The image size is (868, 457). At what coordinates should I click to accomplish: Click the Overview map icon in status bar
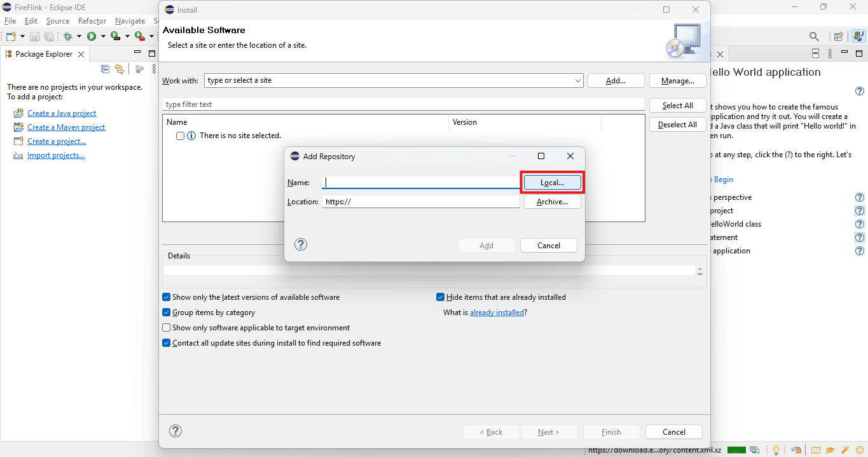tap(816, 450)
